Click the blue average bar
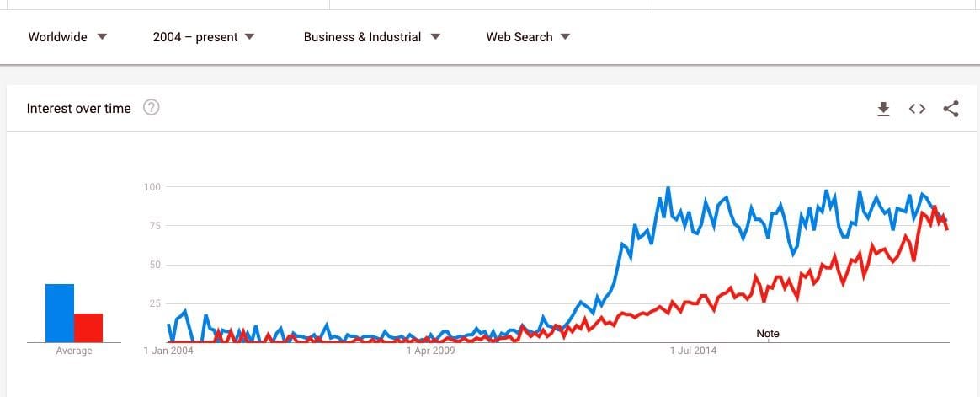The image size is (980, 397). (60, 313)
